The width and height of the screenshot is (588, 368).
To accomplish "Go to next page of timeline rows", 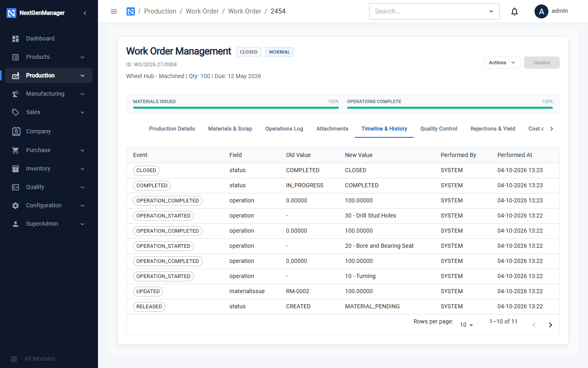I will (x=550, y=325).
